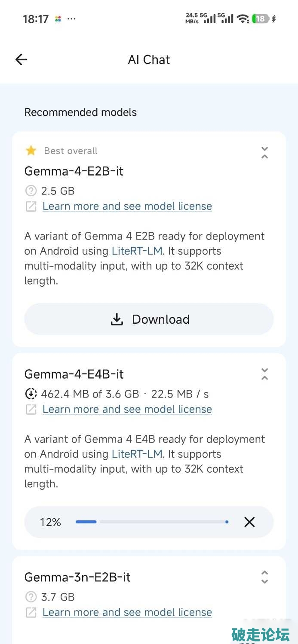Collapse the Gemma-4-E4B-it card
Viewport: 298px width, 644px height.
265,374
